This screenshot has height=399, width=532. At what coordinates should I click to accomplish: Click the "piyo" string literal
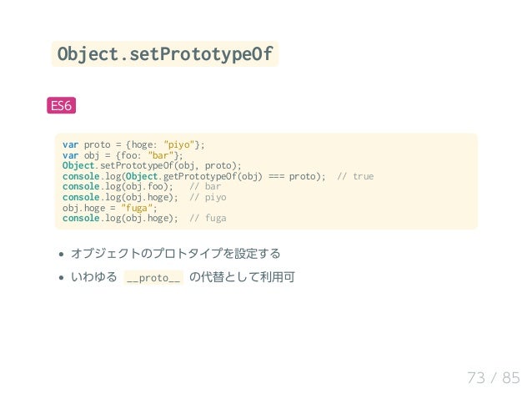coord(178,144)
